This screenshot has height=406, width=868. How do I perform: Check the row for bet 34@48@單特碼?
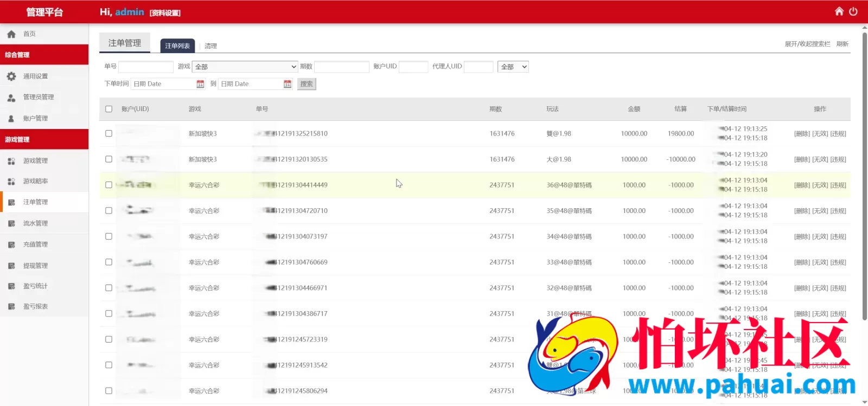(108, 236)
